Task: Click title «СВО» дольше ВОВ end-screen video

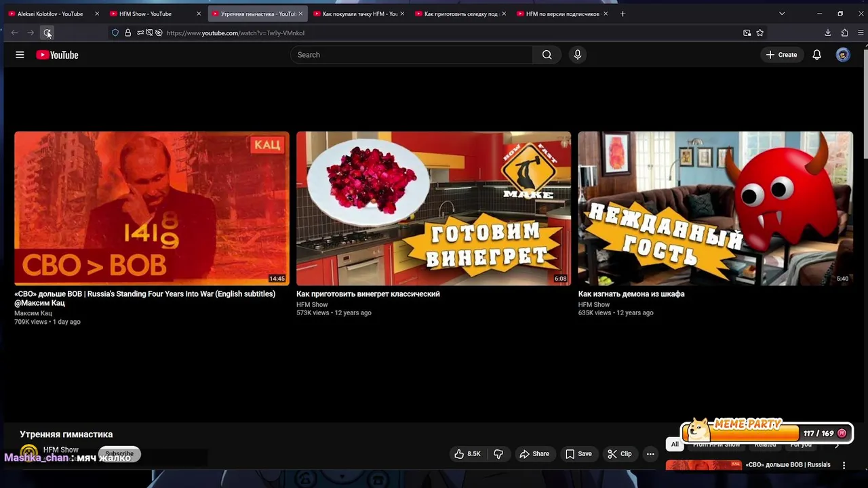Action: pos(145,298)
